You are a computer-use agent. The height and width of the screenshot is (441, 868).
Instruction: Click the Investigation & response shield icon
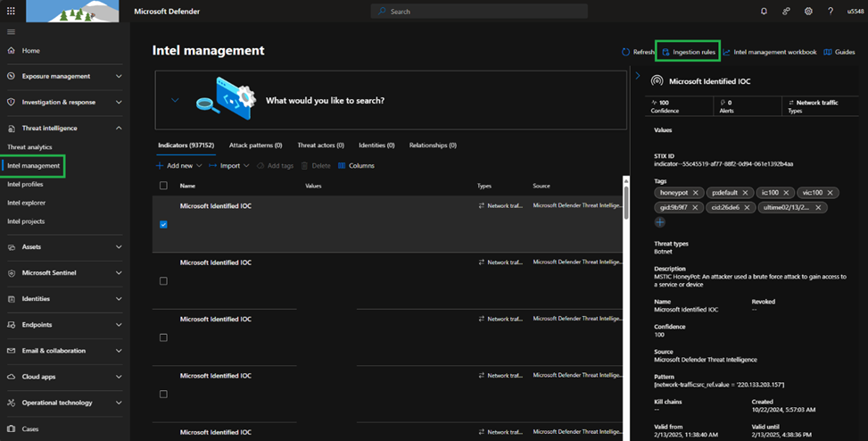(11, 102)
